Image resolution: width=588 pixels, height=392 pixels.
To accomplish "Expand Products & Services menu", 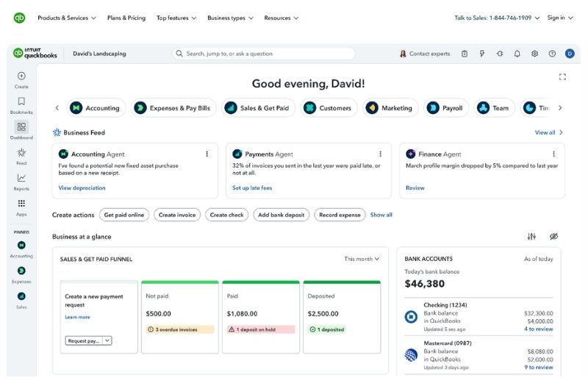I will coord(67,18).
